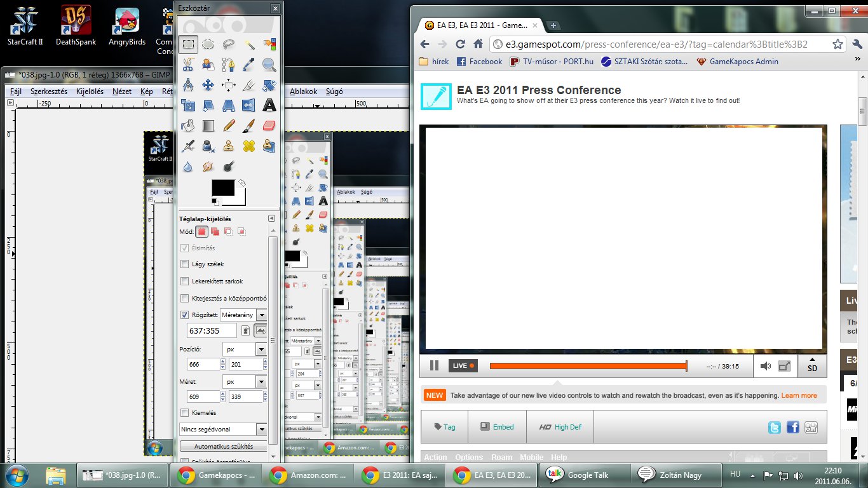Select the Blend gradient tool
The width and height of the screenshot is (868, 488).
208,125
